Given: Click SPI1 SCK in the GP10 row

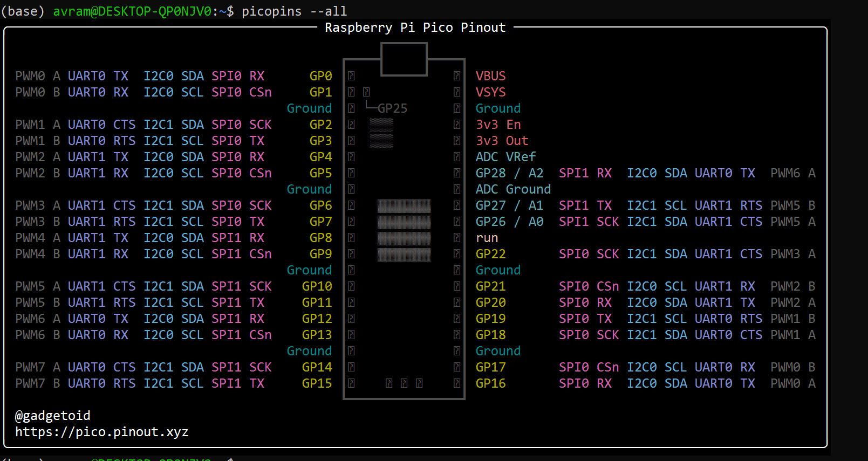Looking at the screenshot, I should (242, 286).
